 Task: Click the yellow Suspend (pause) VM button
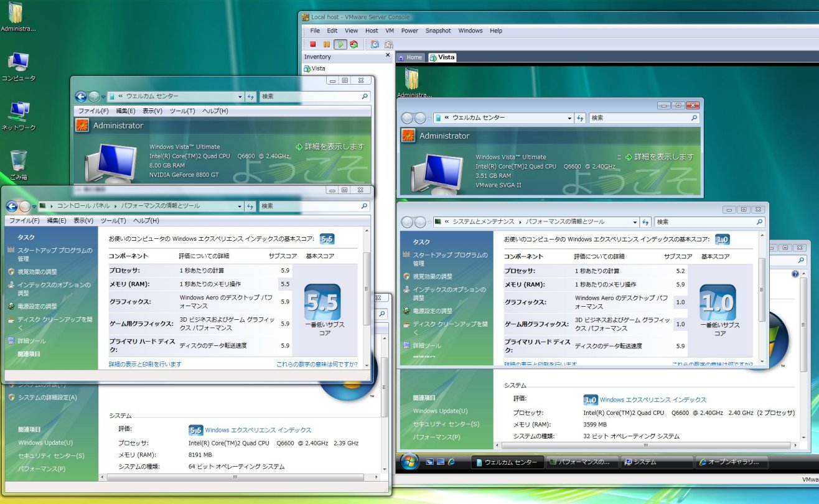click(326, 44)
